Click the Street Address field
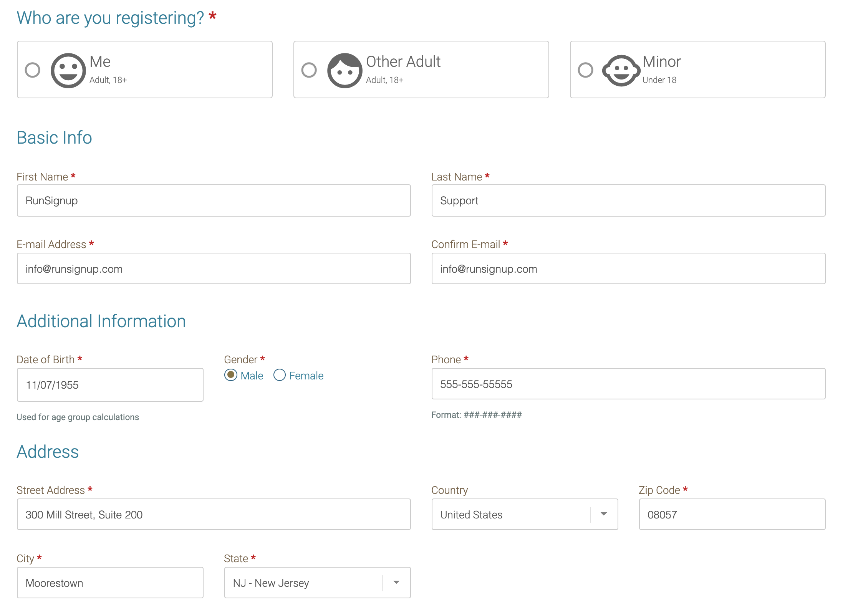Screen dimensions: 848x616 214,514
